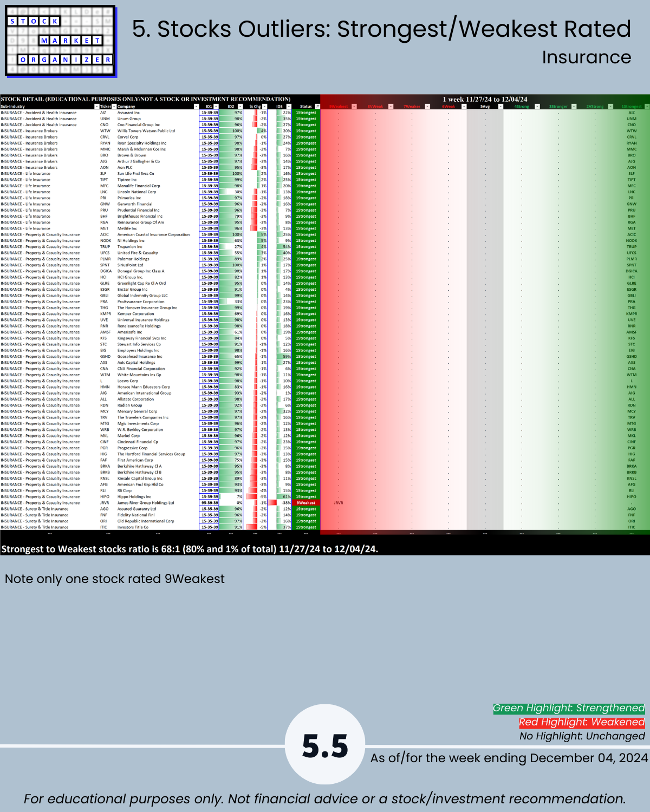Select the 'Lincoln National Corp' company cell
The image size is (650, 812).
[x=137, y=192]
